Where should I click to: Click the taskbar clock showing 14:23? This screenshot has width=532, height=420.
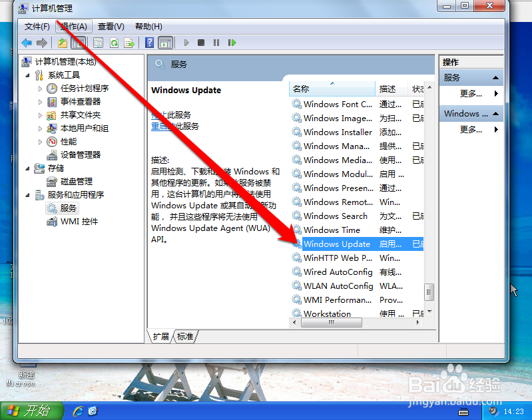pyautogui.click(x=513, y=411)
